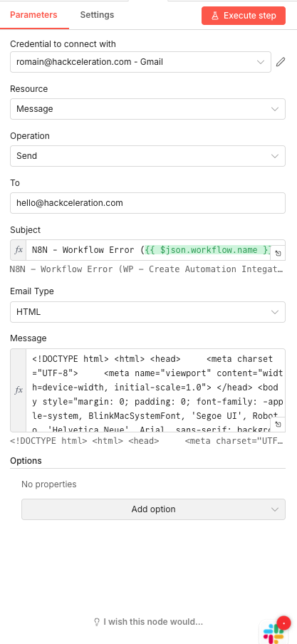Switch to the Settings tab
Screen dimensions: 297x644
(x=97, y=15)
